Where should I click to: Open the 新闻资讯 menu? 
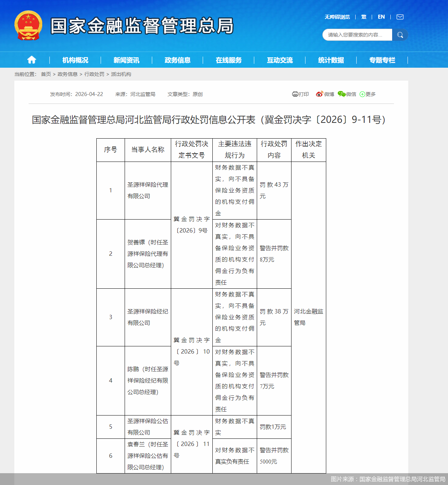[126, 60]
